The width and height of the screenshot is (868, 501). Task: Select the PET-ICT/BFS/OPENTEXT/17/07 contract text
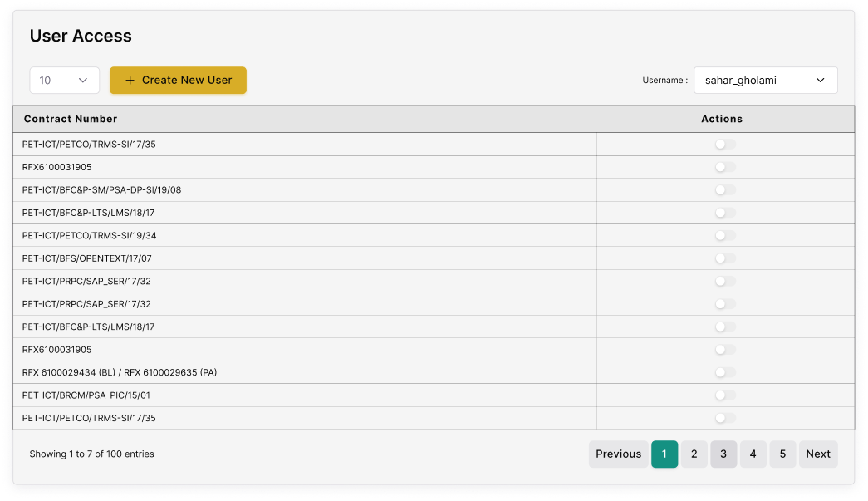click(x=87, y=258)
